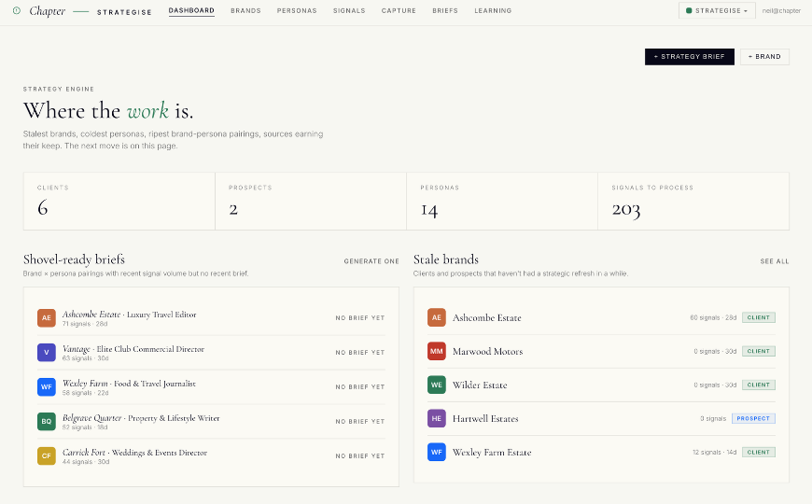Select Vantage · Elite Club Commercial Director pairing

133,349
